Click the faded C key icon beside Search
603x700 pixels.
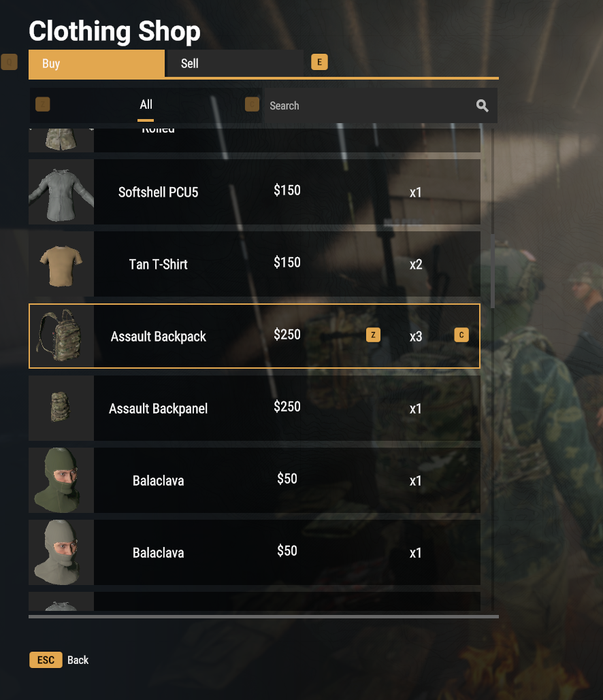(252, 105)
